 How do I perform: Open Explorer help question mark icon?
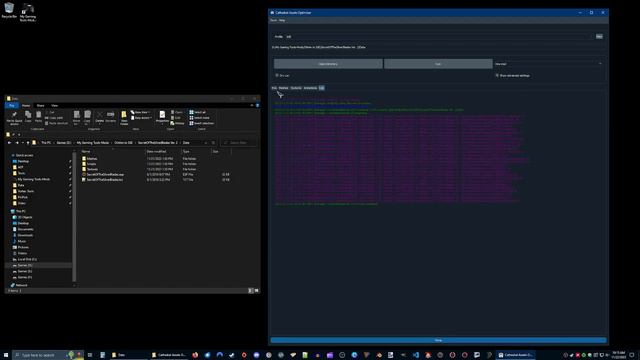257,105
